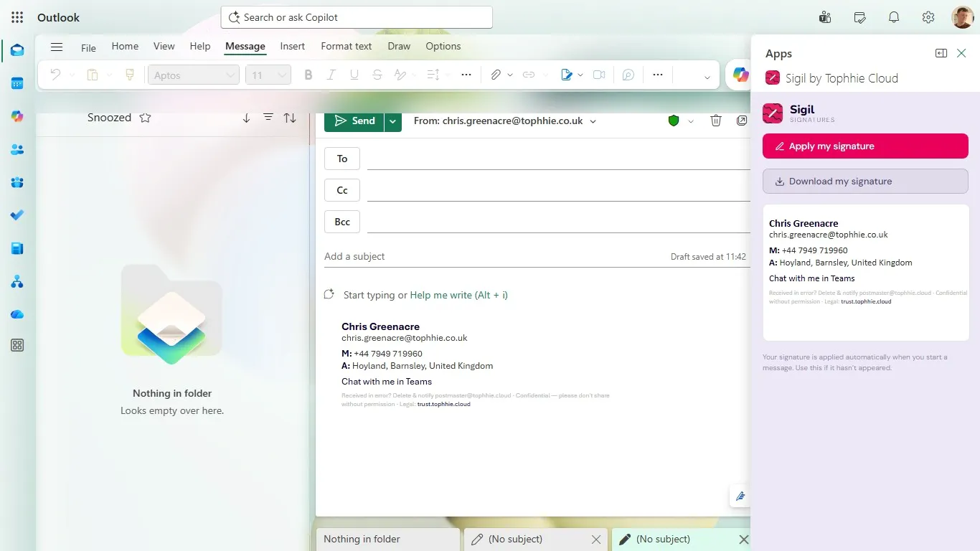980x551 pixels.
Task: Click Apply my signature button
Action: click(865, 146)
